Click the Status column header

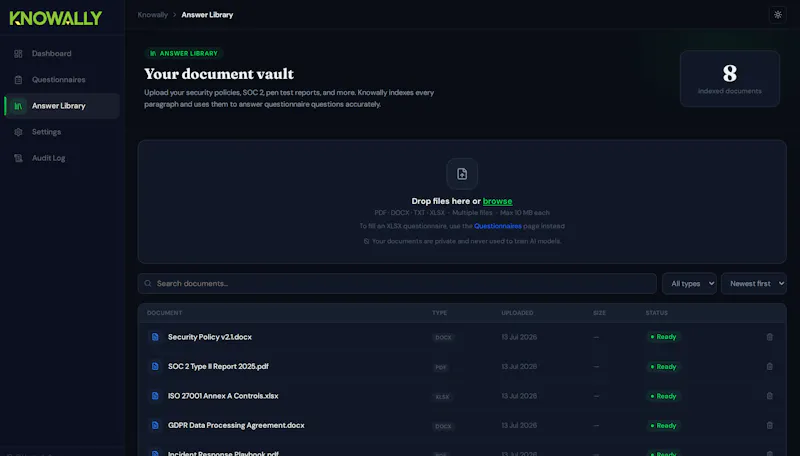tap(656, 313)
